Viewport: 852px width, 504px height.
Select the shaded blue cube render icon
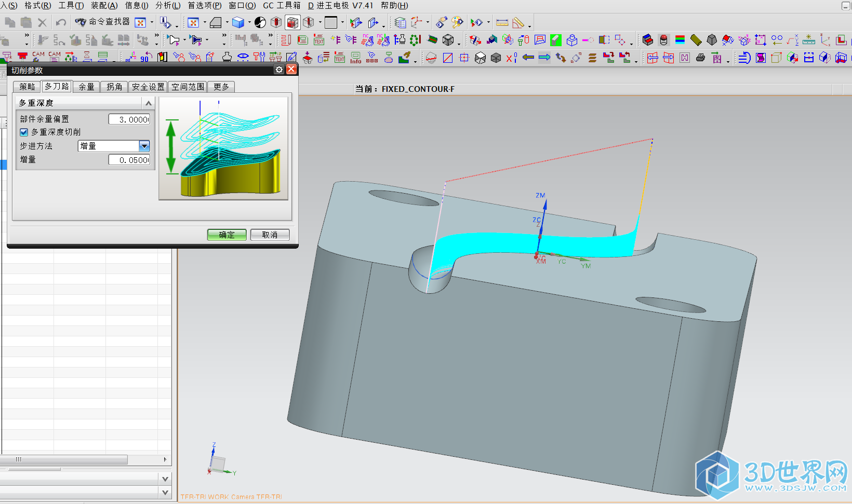pyautogui.click(x=238, y=22)
